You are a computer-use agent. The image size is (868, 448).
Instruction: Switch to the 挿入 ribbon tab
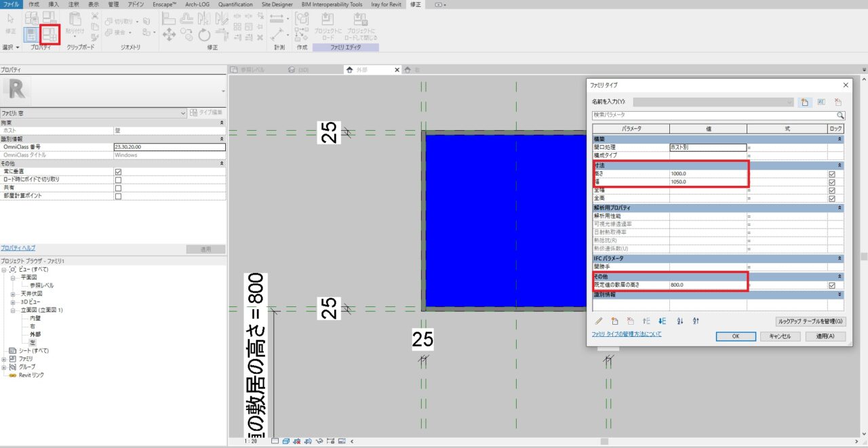[x=54, y=4]
